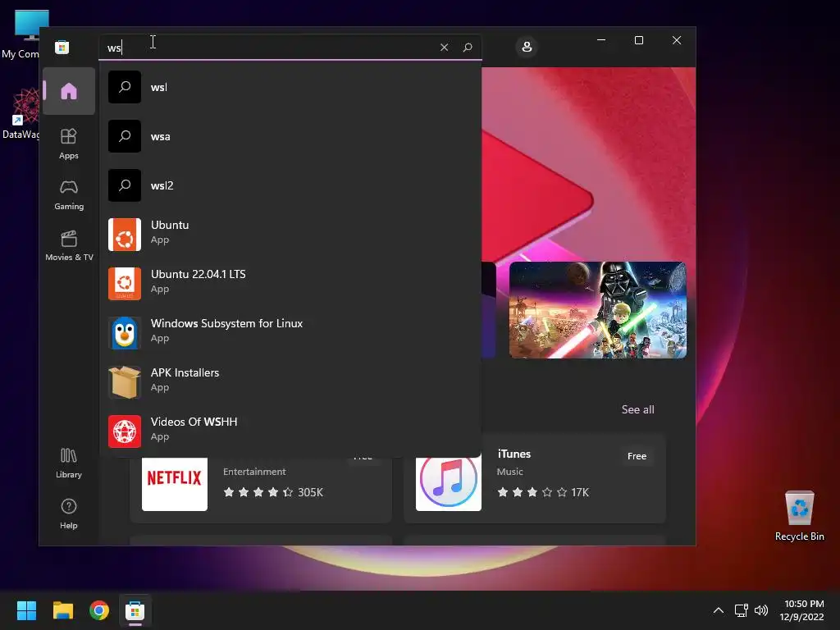Click the iTunes title text

(x=514, y=454)
